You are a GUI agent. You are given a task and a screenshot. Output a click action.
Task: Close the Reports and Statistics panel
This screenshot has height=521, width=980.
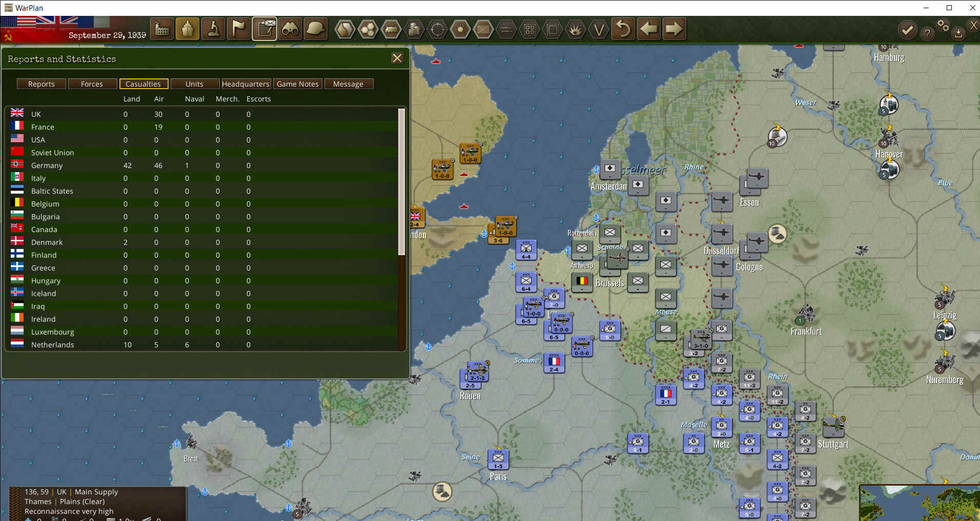(x=397, y=58)
